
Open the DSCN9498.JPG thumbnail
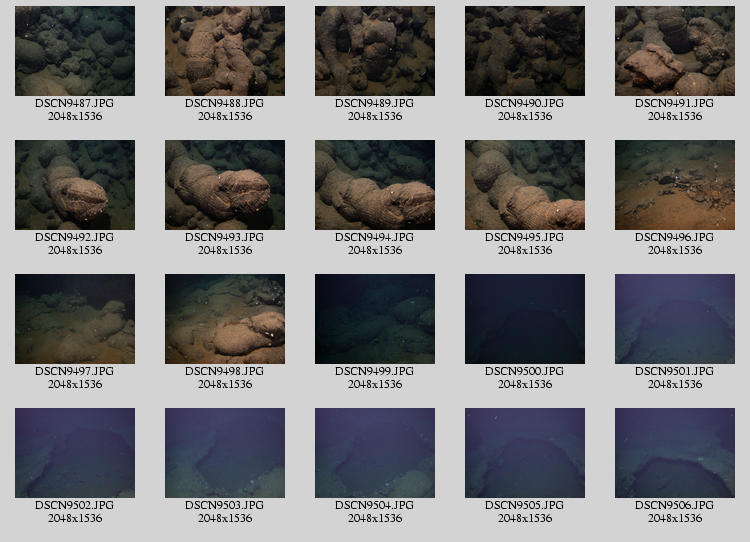(x=225, y=319)
